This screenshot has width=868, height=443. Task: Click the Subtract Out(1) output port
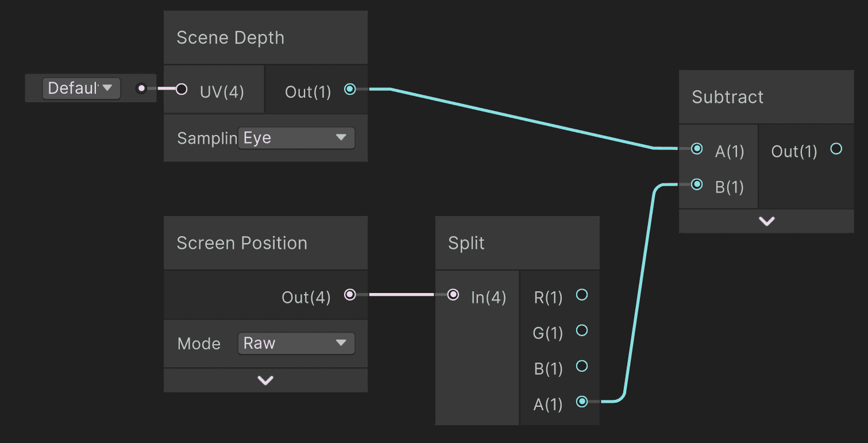click(836, 149)
